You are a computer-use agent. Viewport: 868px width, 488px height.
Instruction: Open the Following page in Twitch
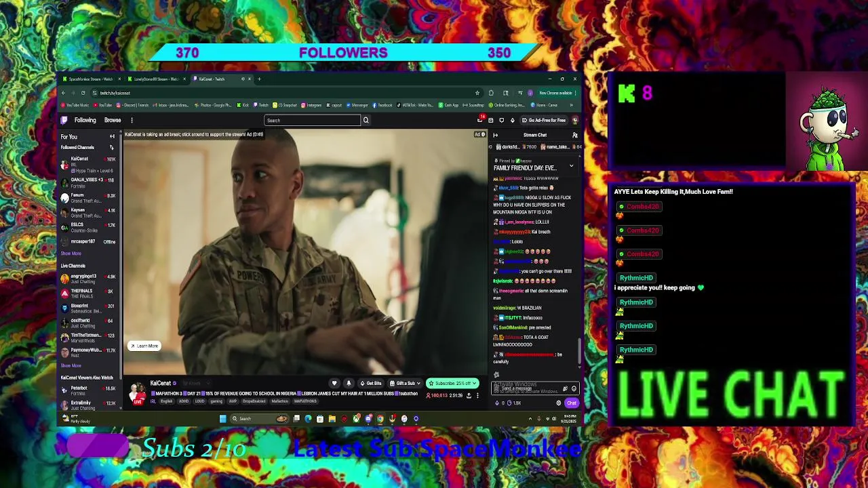tap(85, 120)
